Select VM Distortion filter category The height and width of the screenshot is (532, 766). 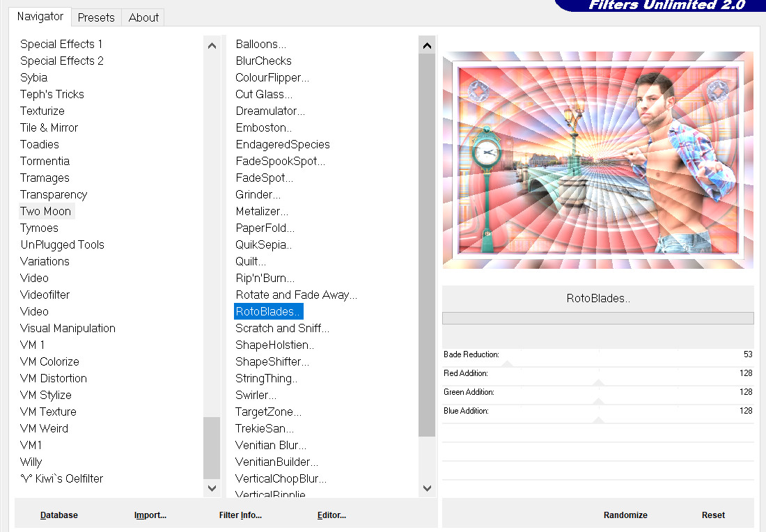(x=54, y=378)
